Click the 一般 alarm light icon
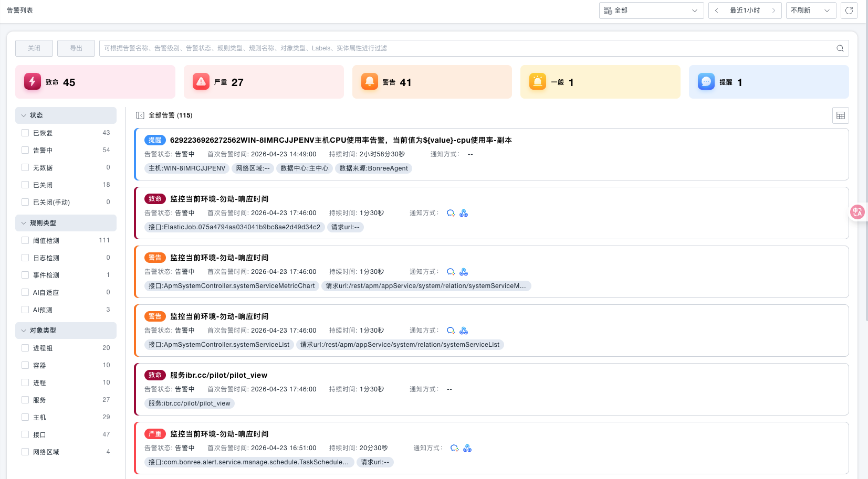Image resolution: width=868 pixels, height=479 pixels. 538,81
